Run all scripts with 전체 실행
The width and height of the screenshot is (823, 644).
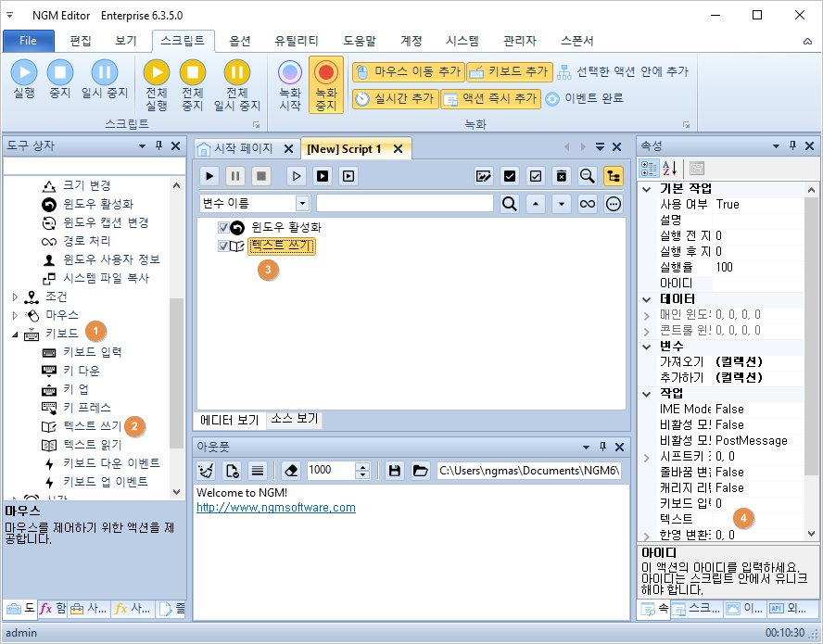[157, 85]
